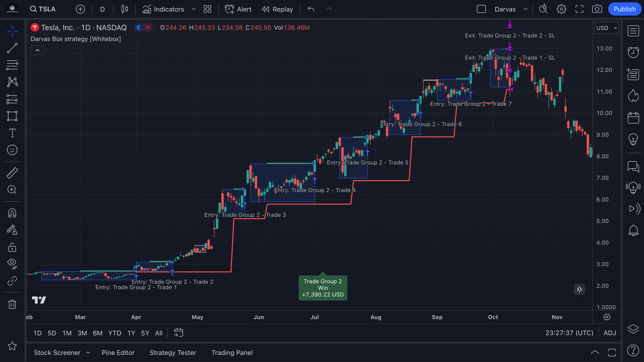Toggle ADJ adjusted price data
This screenshot has height=362, width=644.
(x=610, y=333)
